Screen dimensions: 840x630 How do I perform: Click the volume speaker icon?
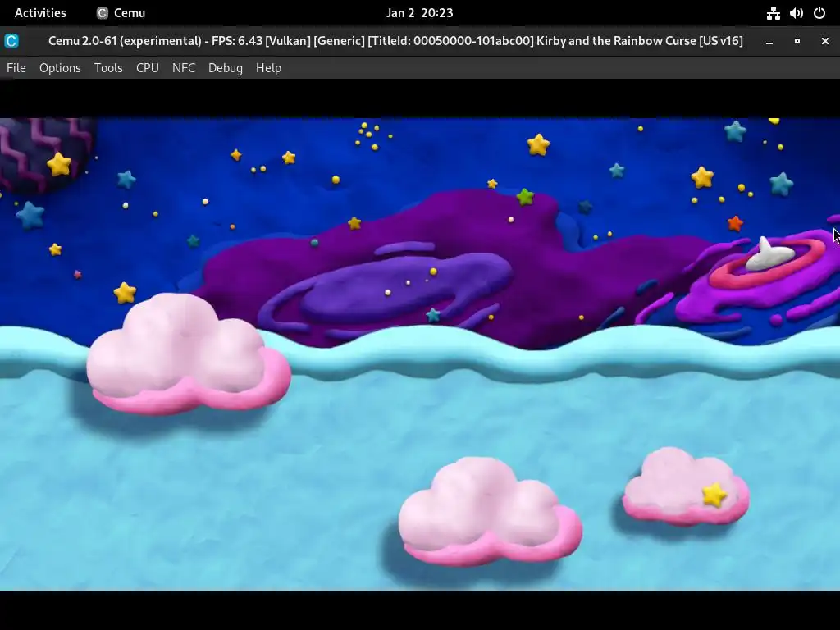[x=796, y=13]
